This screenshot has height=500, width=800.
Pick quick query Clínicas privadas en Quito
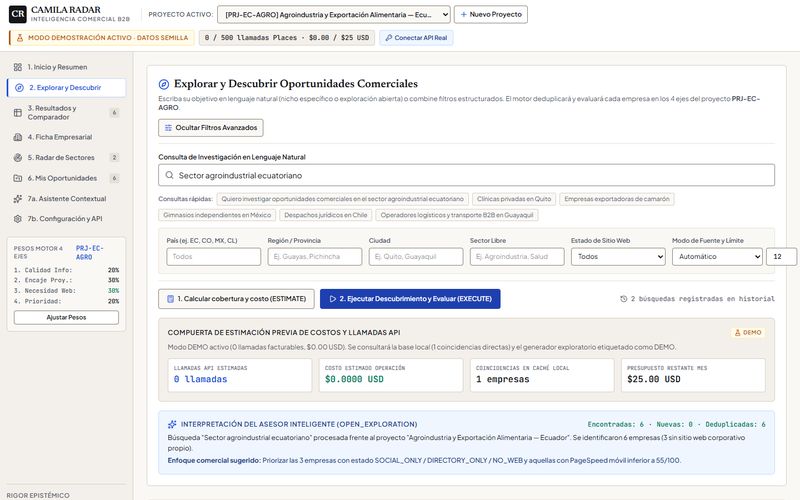click(x=514, y=199)
